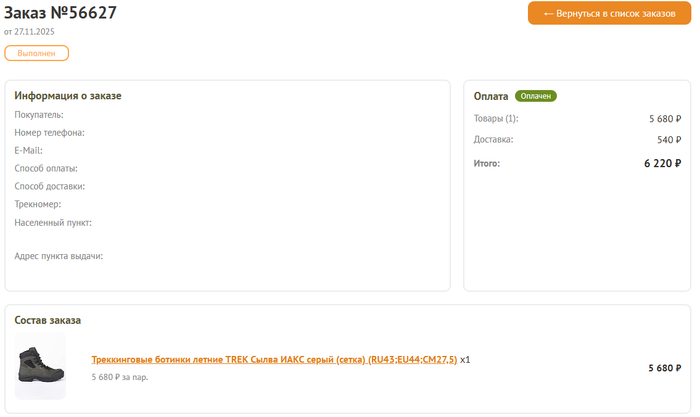Click the total amount 6 220 ₽

[x=662, y=163]
